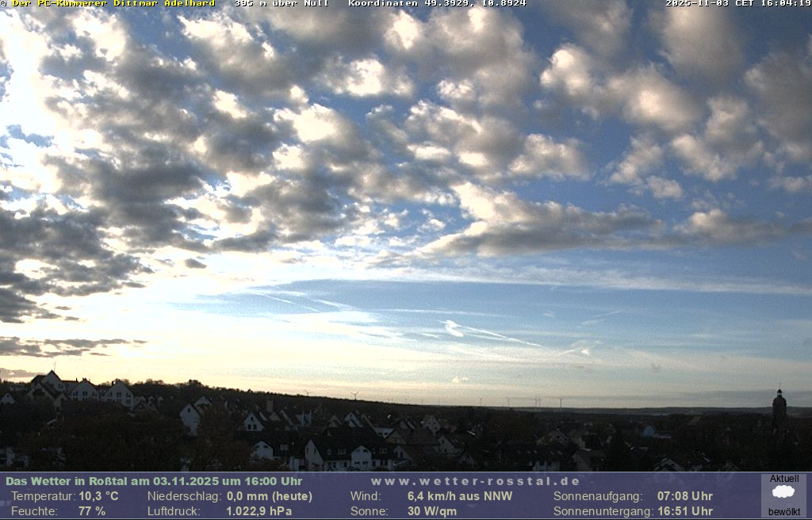Click the www.wetter-rosstal.de website address

(475, 481)
